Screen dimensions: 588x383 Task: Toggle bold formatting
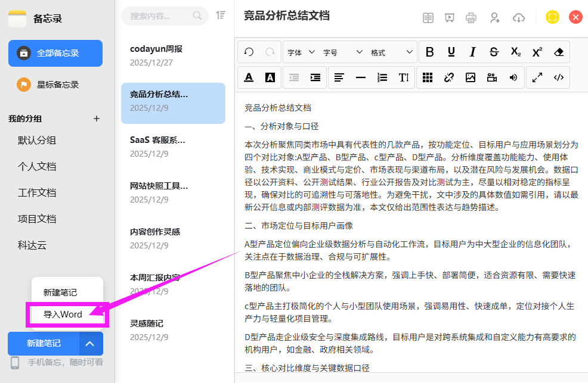click(x=429, y=52)
